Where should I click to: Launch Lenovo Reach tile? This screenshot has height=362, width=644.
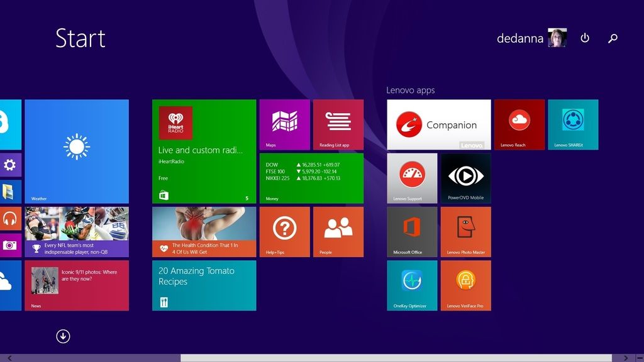[x=519, y=124]
